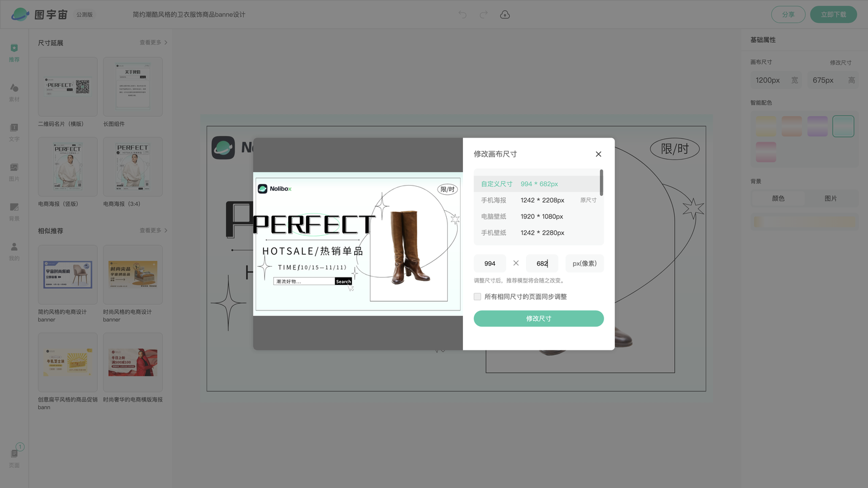The height and width of the screenshot is (488, 868).
Task: Switch background to 颜色 tab
Action: (778, 198)
